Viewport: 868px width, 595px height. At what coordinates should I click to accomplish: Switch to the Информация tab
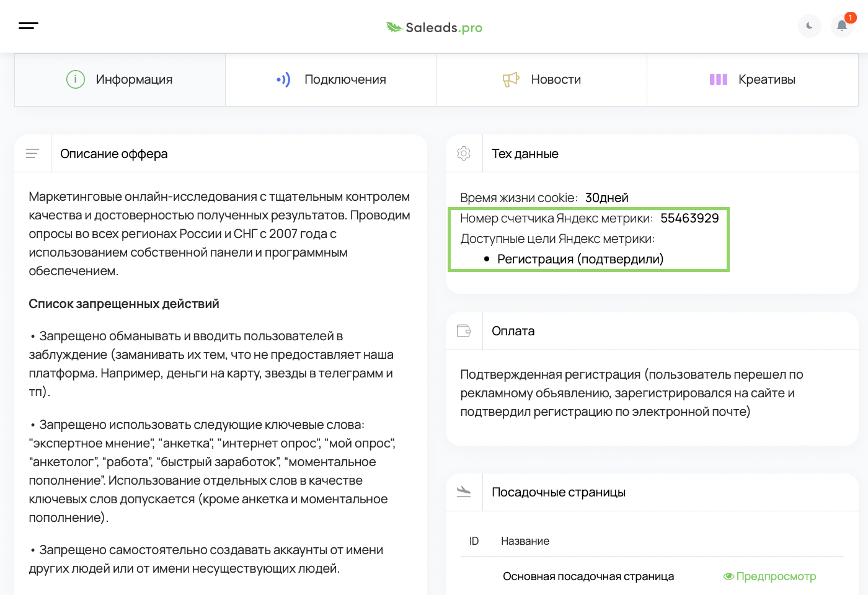[x=120, y=79]
